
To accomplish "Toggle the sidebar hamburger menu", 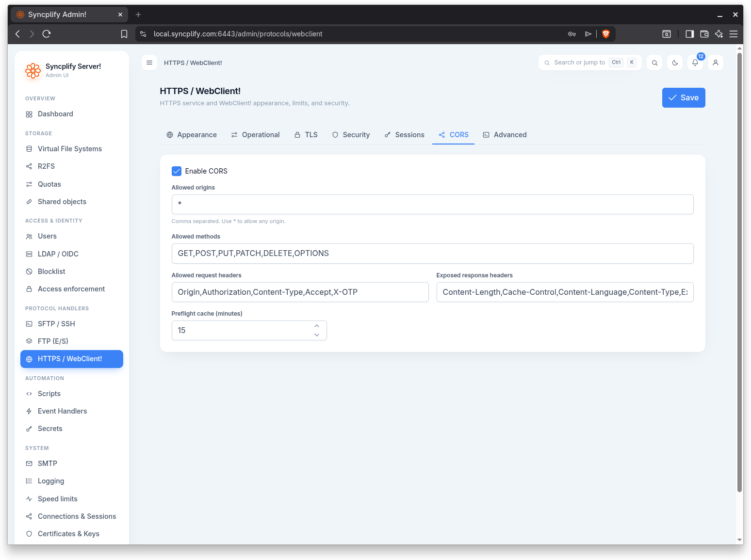I will pyautogui.click(x=149, y=63).
